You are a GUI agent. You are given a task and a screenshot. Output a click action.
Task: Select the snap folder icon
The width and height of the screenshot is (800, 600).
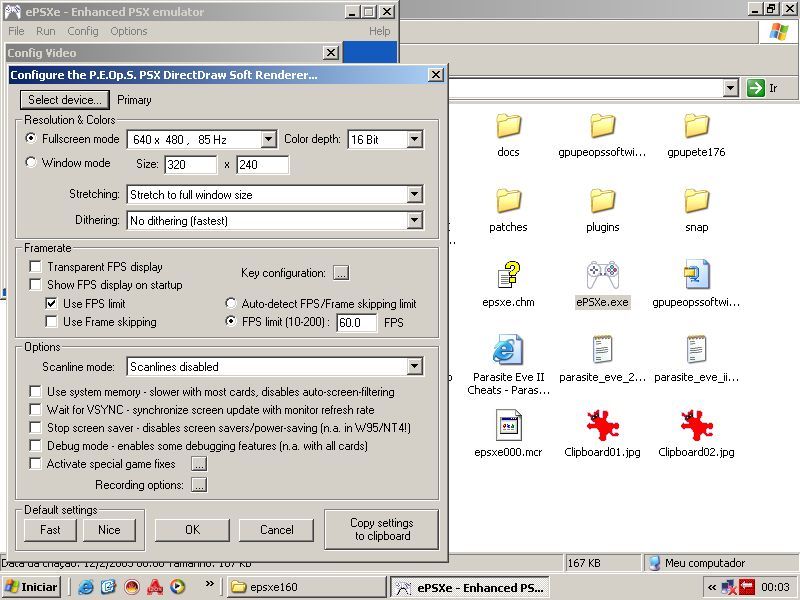[696, 201]
